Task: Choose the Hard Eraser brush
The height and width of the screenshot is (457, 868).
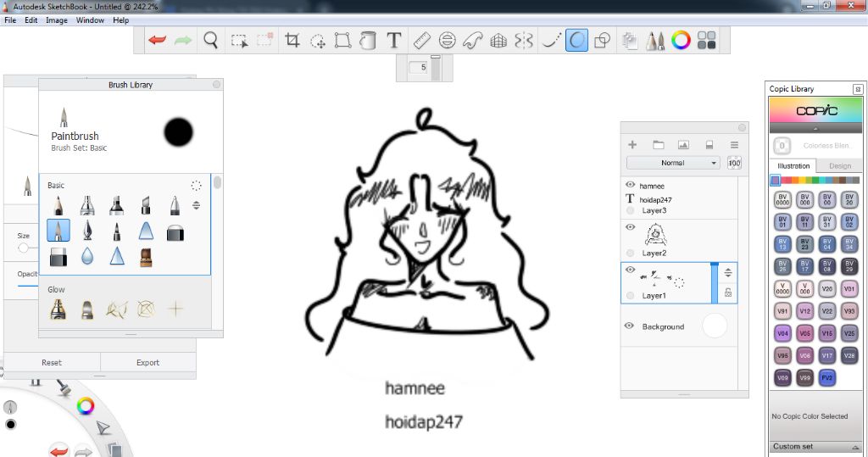Action: point(175,232)
